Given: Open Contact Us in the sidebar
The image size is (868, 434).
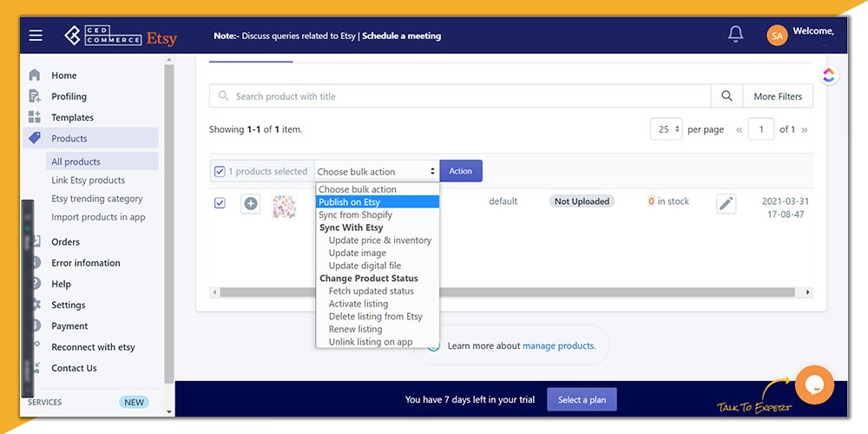Looking at the screenshot, I should tap(74, 368).
